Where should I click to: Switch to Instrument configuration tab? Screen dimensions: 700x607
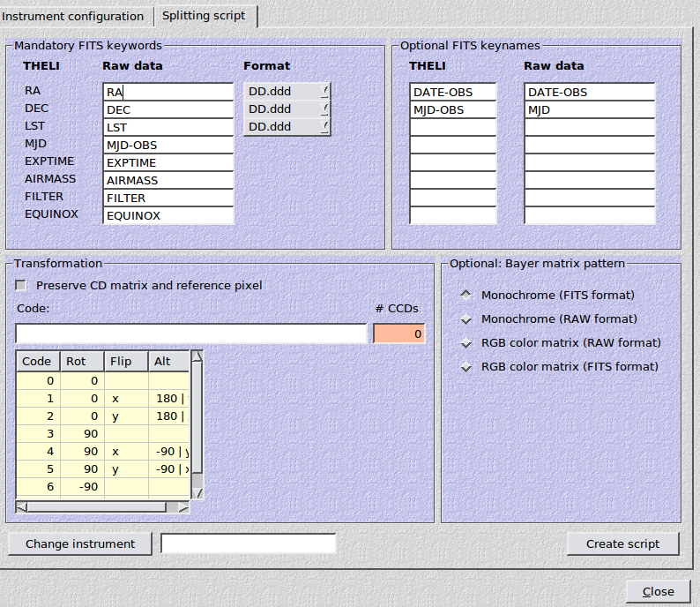(73, 16)
